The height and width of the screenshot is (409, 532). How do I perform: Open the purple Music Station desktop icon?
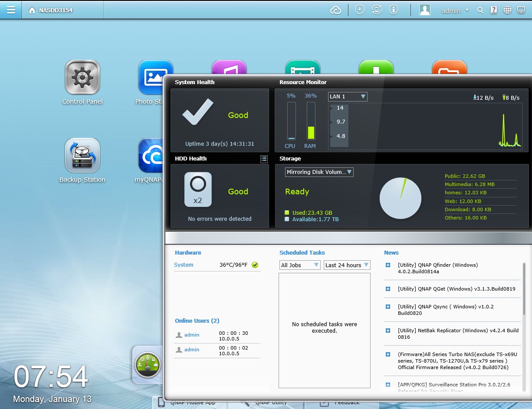pos(229,67)
